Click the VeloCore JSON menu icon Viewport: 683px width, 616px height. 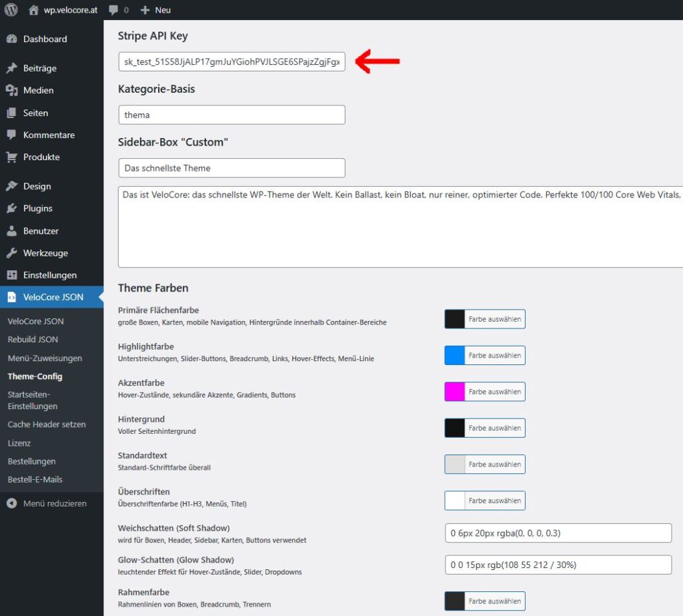tap(13, 297)
